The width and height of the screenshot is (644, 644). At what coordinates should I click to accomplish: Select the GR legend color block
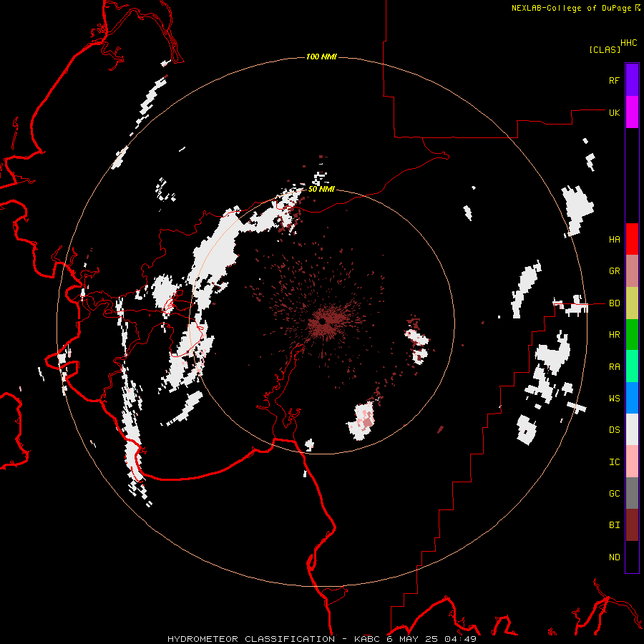[632, 271]
